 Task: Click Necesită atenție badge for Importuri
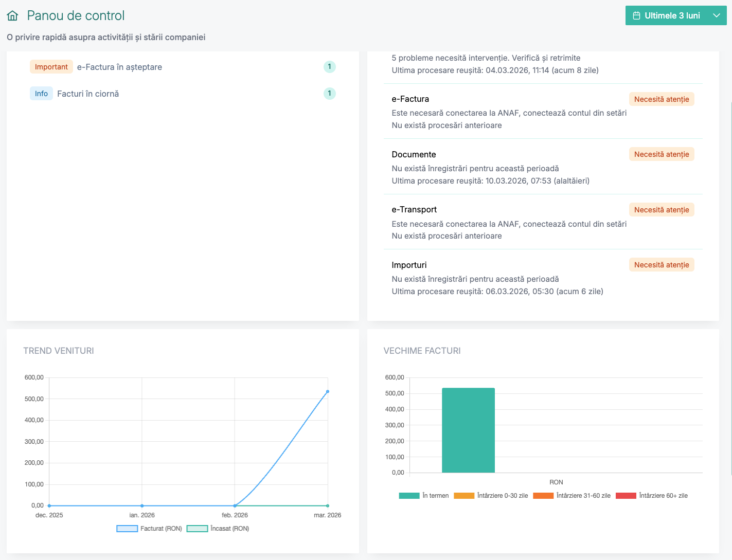[661, 265]
